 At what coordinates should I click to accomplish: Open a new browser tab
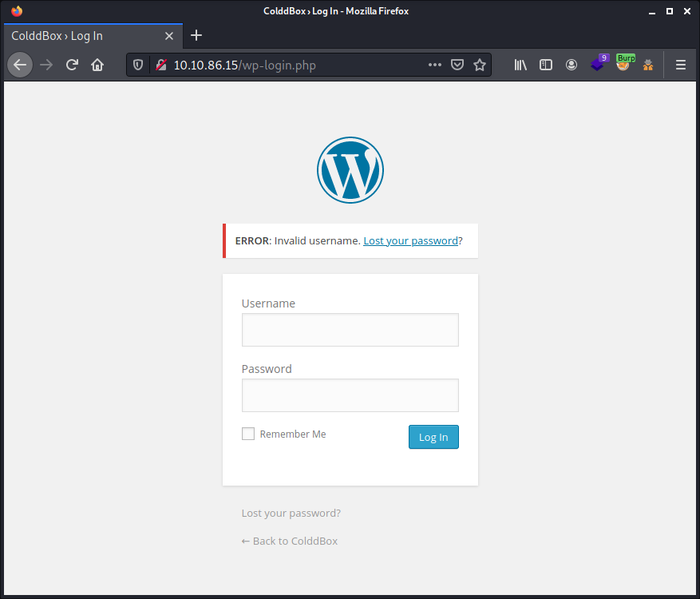tap(196, 36)
